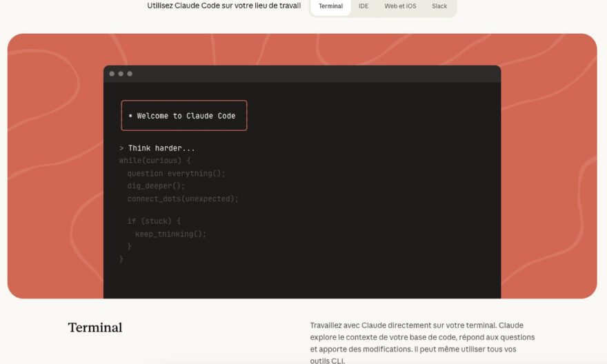
Task: Click the question everything() code line
Action: [176, 174]
